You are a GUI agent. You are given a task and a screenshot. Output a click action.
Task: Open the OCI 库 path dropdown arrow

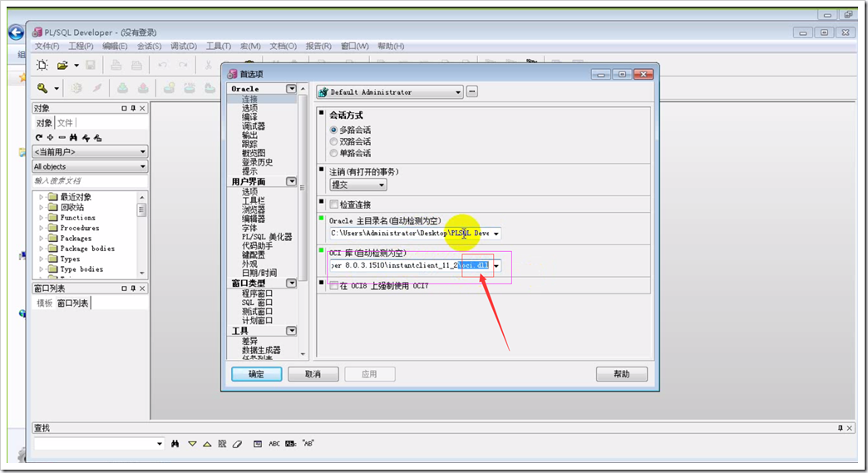tap(496, 265)
